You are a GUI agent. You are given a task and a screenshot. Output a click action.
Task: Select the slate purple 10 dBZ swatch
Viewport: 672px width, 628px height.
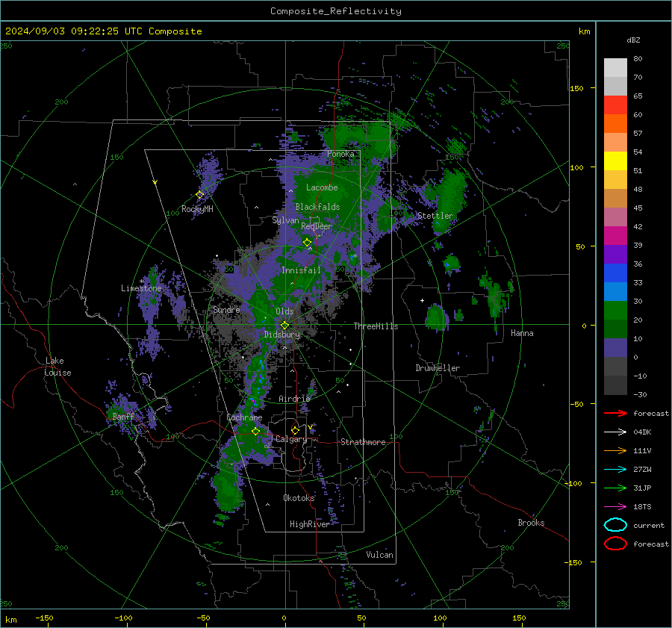click(x=615, y=347)
